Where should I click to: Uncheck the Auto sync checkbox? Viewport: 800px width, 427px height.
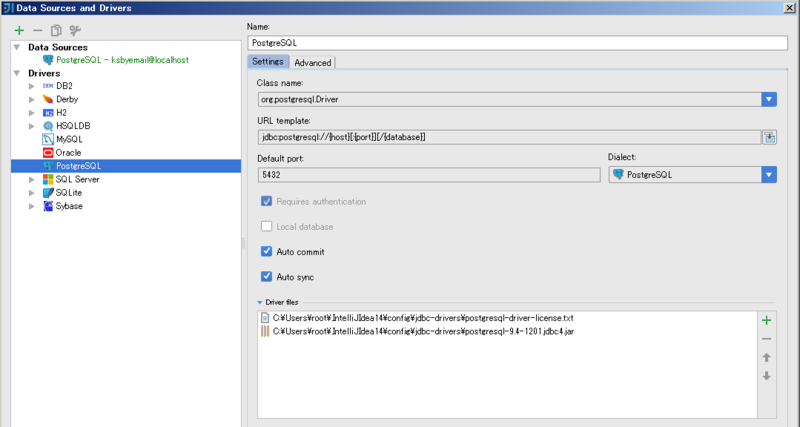[266, 277]
